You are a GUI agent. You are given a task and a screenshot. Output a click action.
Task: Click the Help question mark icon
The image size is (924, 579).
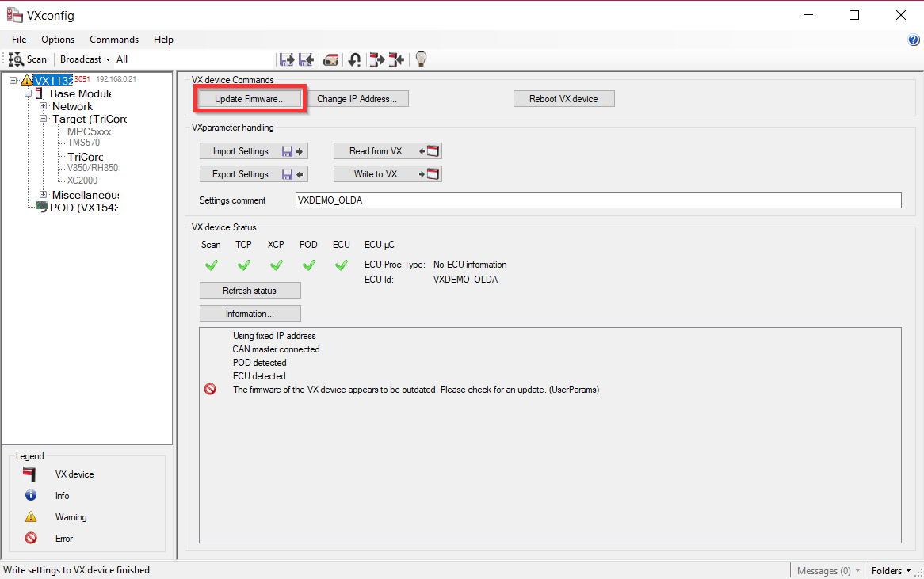(913, 40)
